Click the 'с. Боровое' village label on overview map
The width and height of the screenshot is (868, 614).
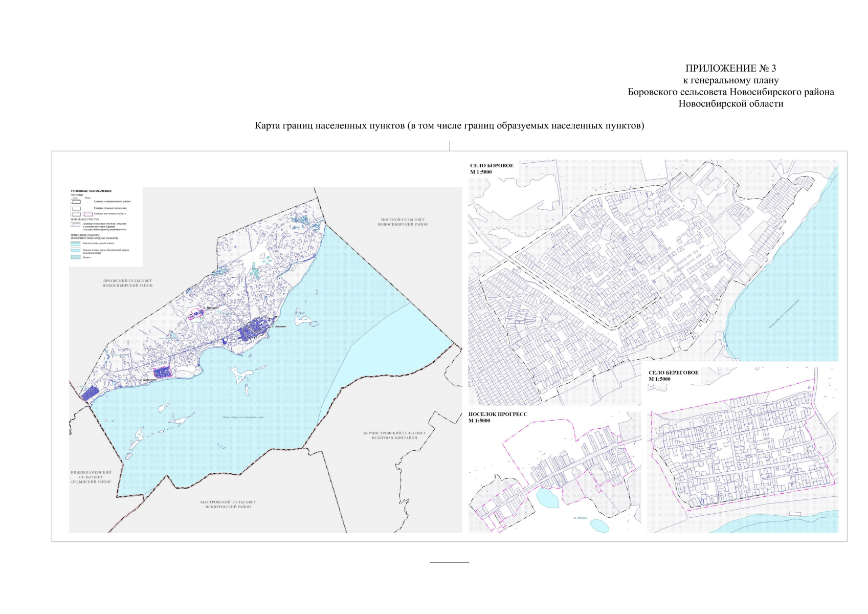279,326
